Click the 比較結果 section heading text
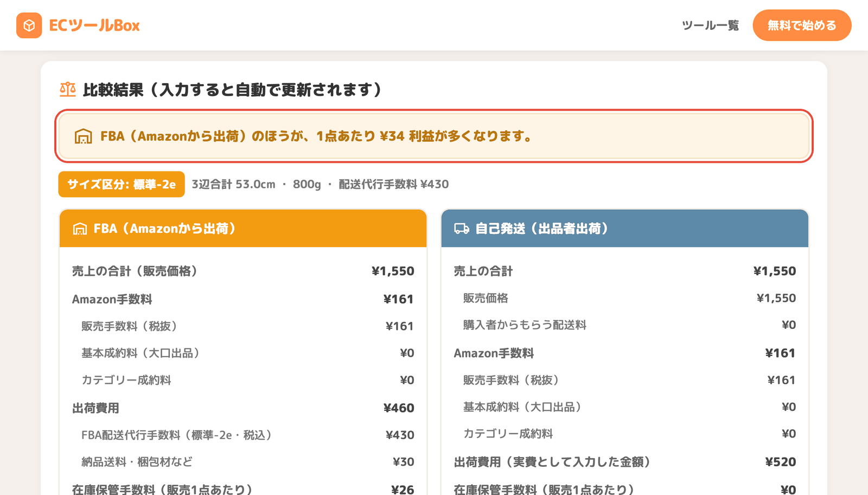The image size is (868, 495). pyautogui.click(x=234, y=90)
